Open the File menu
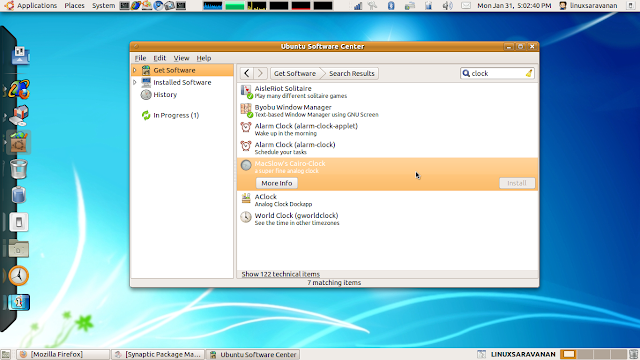Image resolution: width=640 pixels, height=360 pixels. point(140,58)
